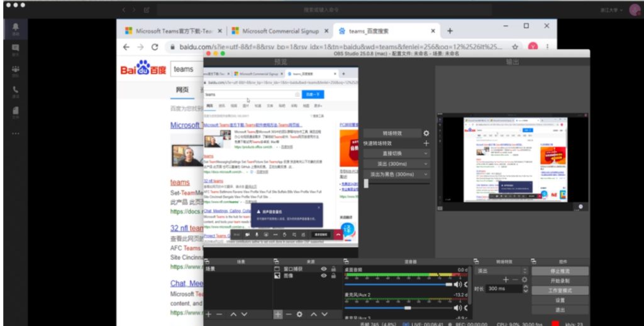Open the Teams profile avatar menu

tap(635, 10)
